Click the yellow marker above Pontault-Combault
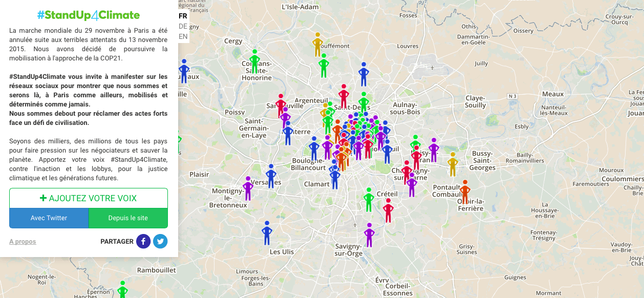 [x=453, y=164]
